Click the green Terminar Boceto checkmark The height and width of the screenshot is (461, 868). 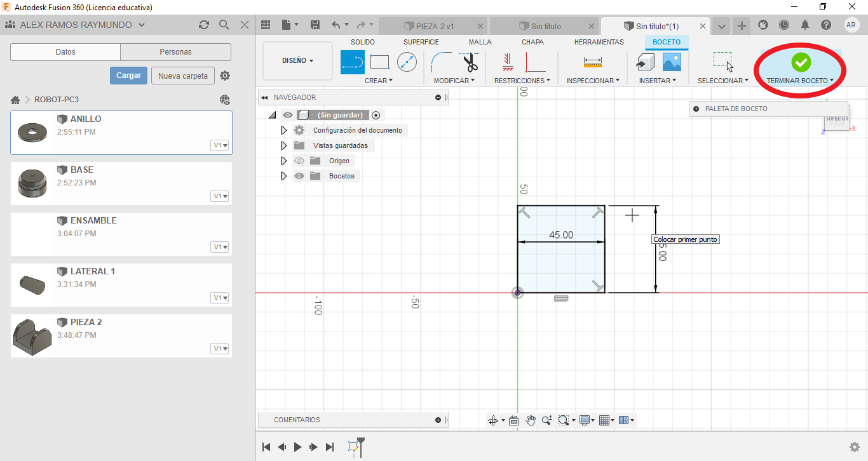[x=801, y=62]
